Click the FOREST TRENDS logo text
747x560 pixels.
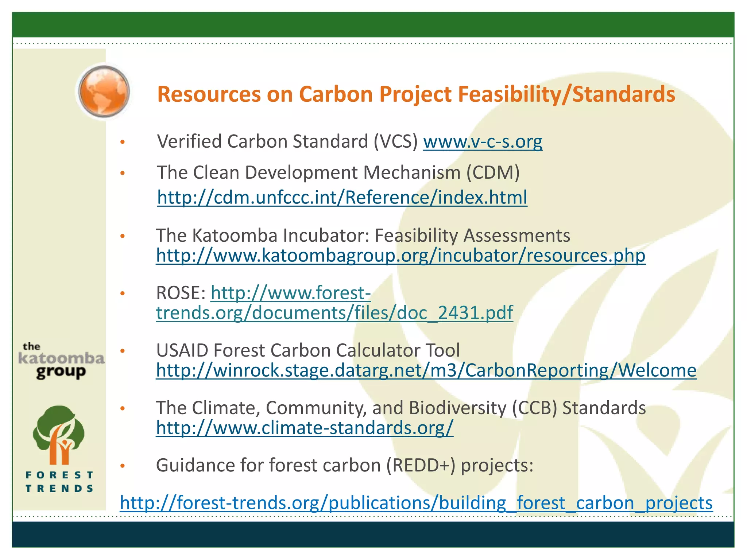click(59, 482)
